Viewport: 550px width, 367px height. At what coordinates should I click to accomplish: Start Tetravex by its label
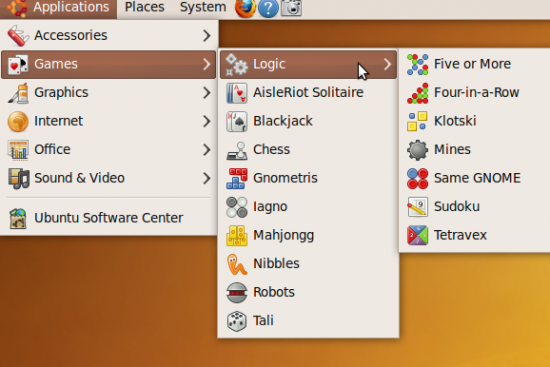(x=460, y=235)
